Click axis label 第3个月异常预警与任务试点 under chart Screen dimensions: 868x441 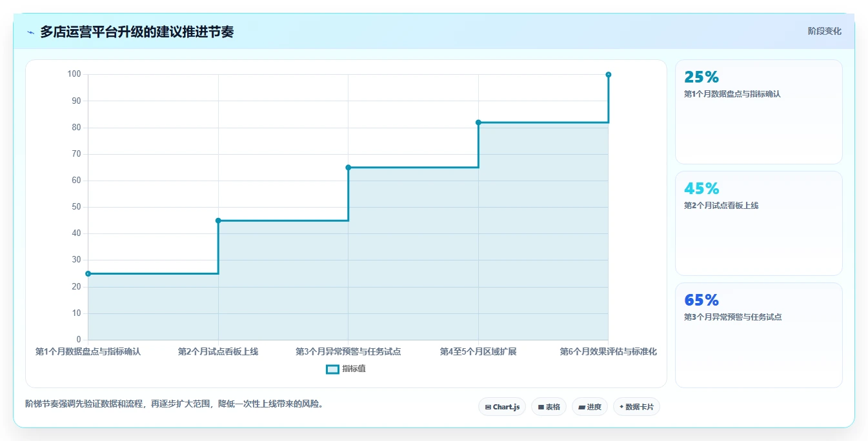tap(348, 351)
